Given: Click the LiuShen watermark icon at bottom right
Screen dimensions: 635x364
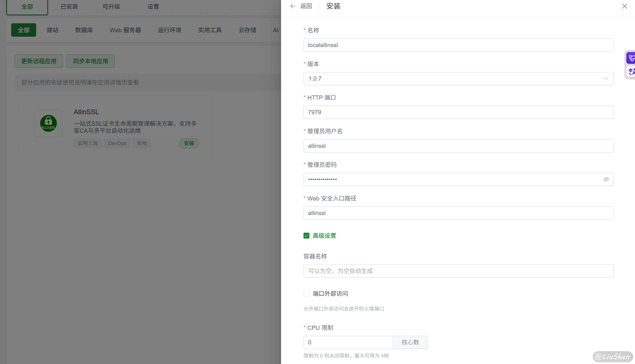Looking at the screenshot, I should [x=598, y=356].
